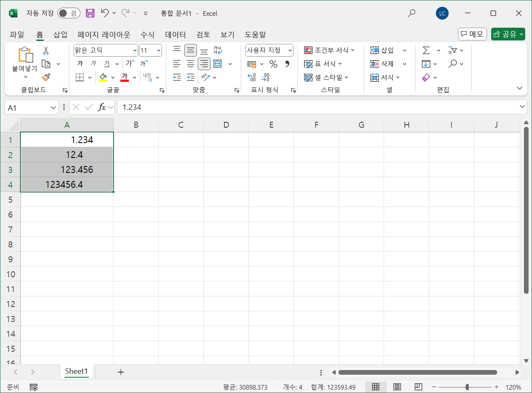Switch to the 검토 tab
Viewport: 532px width, 393px height.
tap(203, 34)
